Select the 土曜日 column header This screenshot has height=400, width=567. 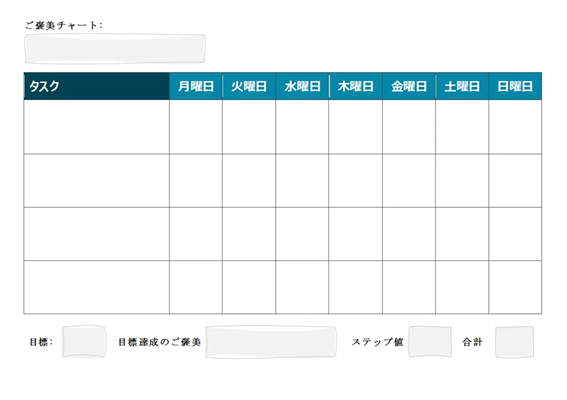pyautogui.click(x=462, y=86)
